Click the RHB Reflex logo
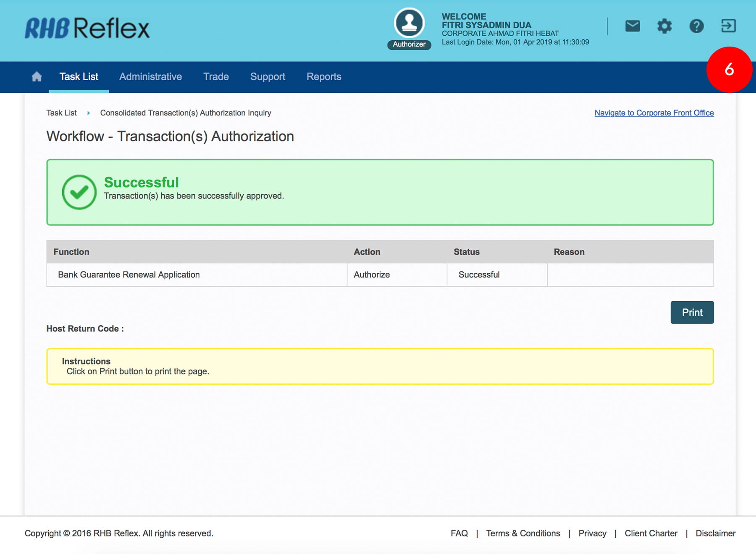756x554 pixels. (x=87, y=28)
